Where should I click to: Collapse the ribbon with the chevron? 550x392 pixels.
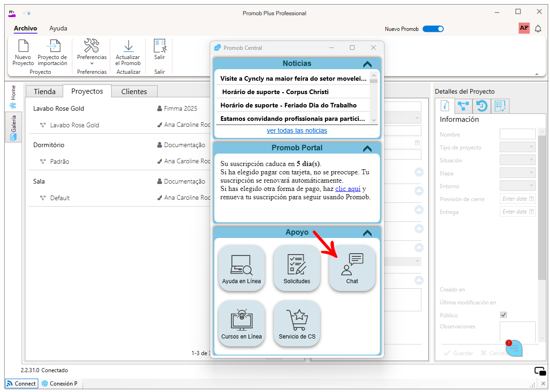point(537,74)
